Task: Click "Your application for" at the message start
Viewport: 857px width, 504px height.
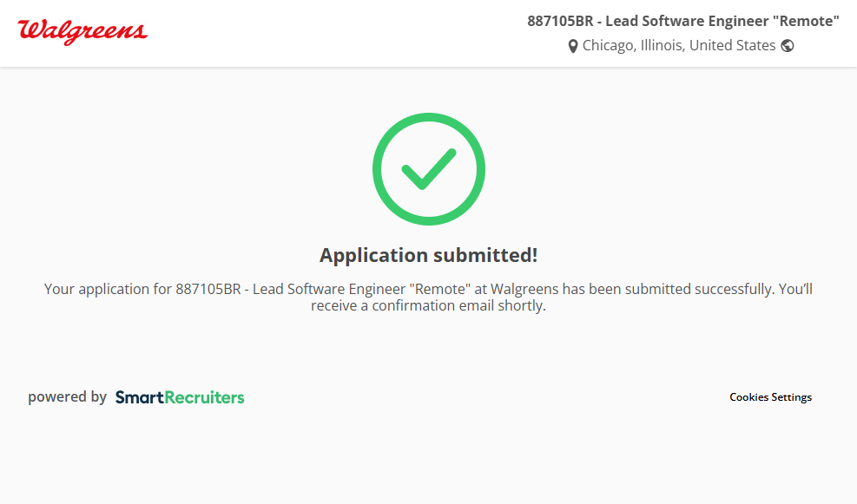Action: pos(108,289)
